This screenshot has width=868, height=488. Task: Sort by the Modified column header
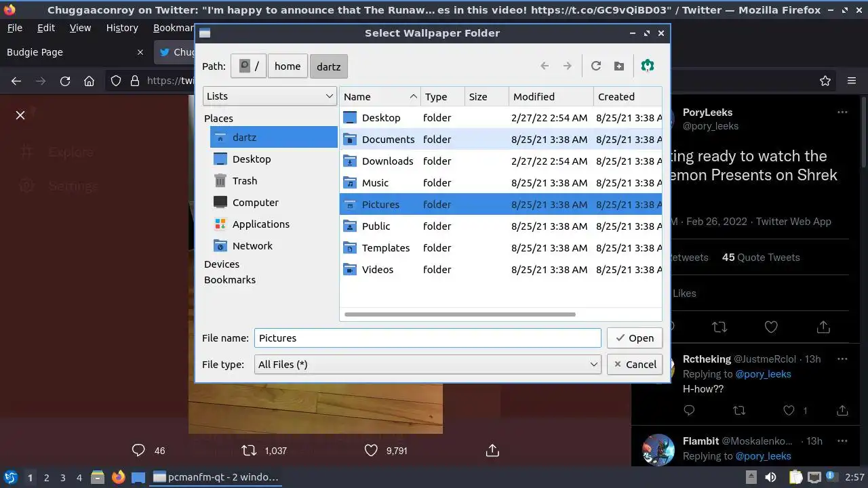[551, 96]
